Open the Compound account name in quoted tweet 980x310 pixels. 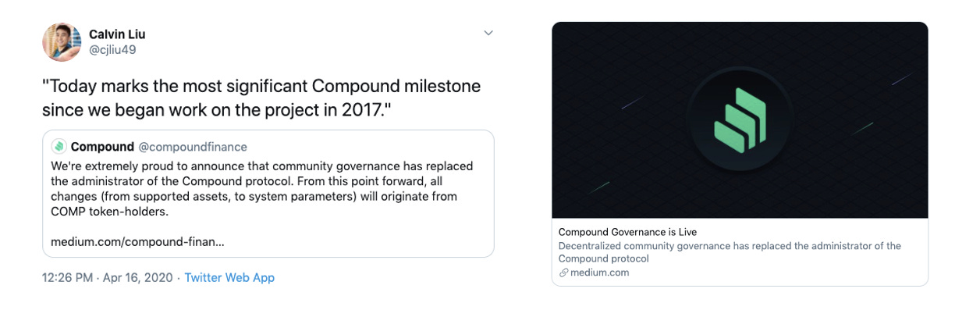[102, 147]
